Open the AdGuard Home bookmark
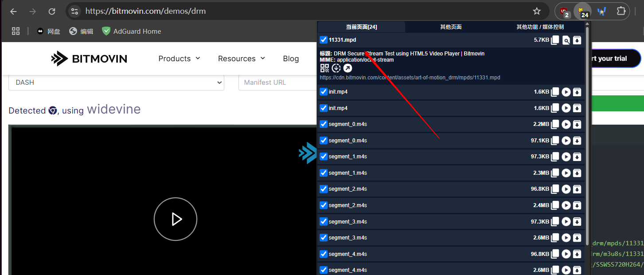Viewport: 644px width, 275px height. 132,31
